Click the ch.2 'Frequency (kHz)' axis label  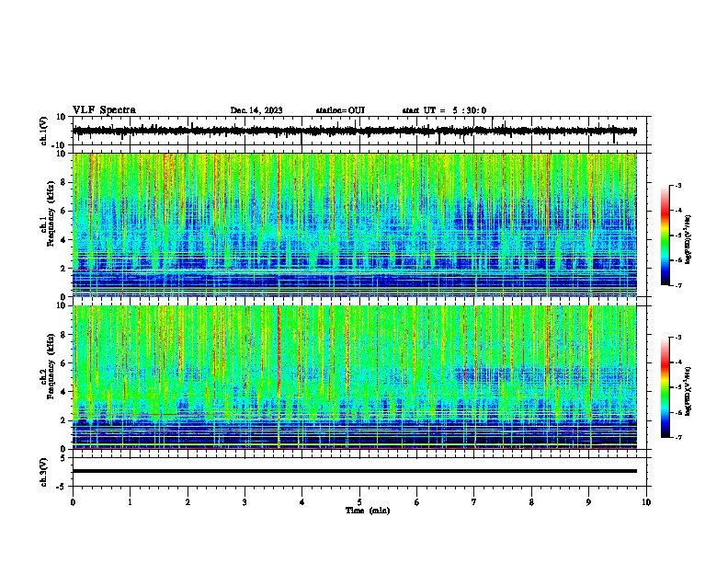point(51,366)
